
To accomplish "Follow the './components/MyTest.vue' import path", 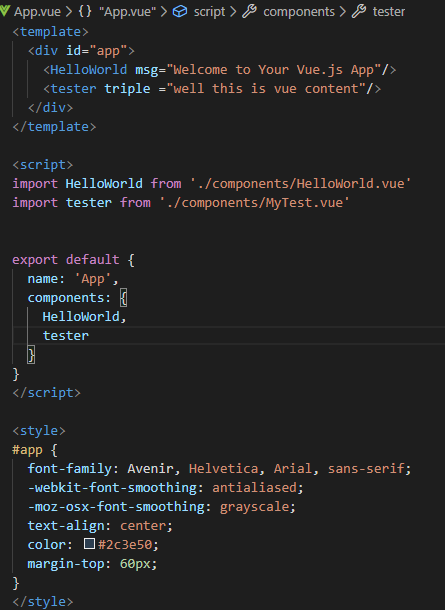I will coord(254,202).
